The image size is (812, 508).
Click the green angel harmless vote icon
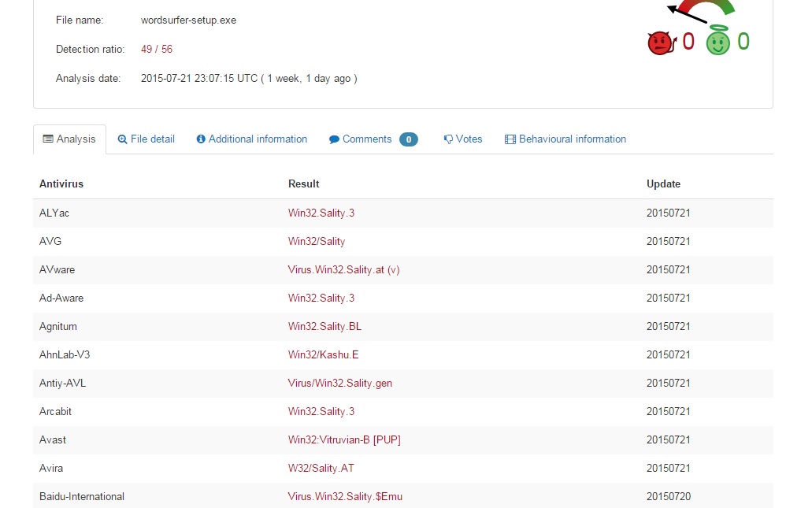[717, 40]
